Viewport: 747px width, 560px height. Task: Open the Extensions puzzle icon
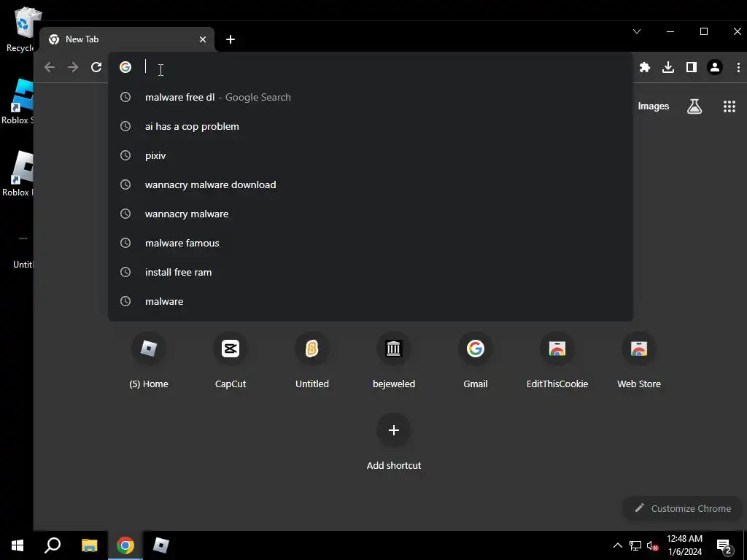point(645,67)
